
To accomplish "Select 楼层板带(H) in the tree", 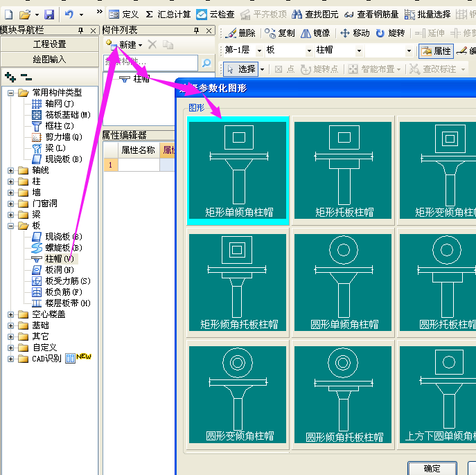I will click(x=61, y=303).
